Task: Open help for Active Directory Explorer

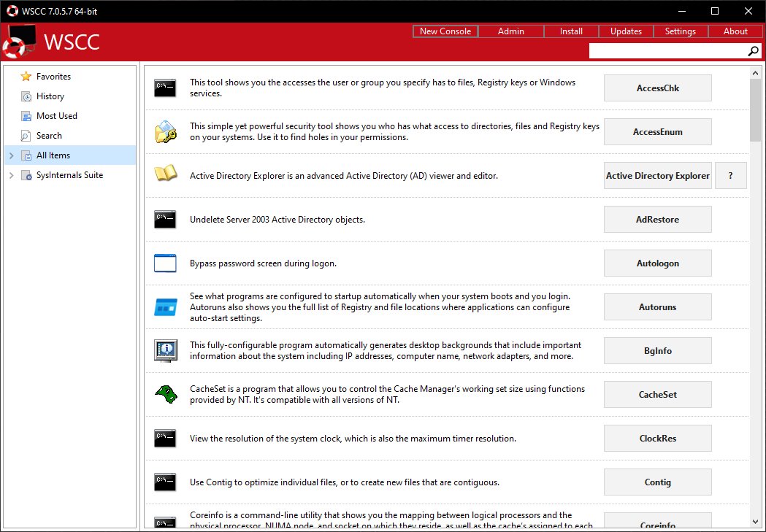Action: pyautogui.click(x=731, y=176)
